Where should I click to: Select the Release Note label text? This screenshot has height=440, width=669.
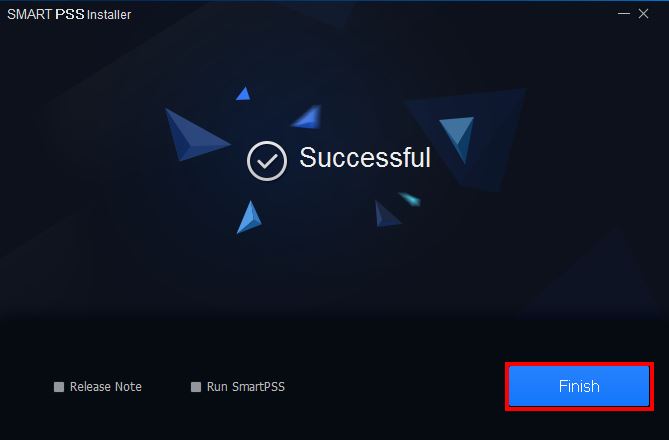pyautogui.click(x=106, y=387)
